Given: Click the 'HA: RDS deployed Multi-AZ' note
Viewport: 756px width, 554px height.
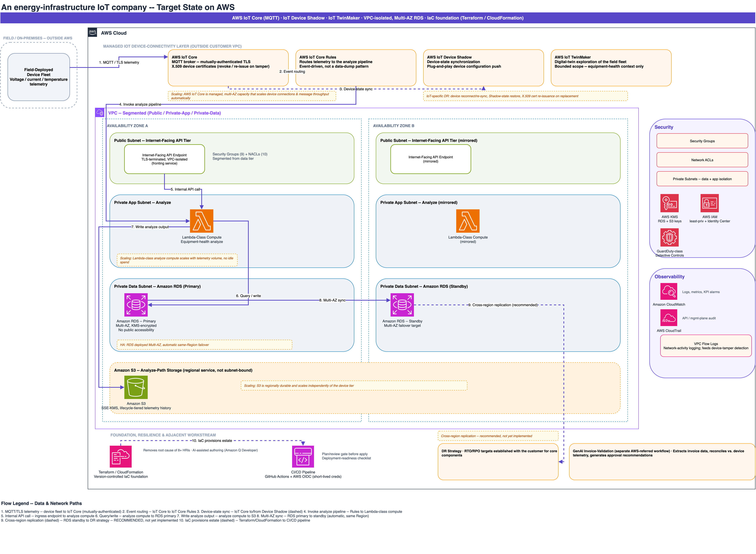Looking at the screenshot, I should (x=204, y=345).
